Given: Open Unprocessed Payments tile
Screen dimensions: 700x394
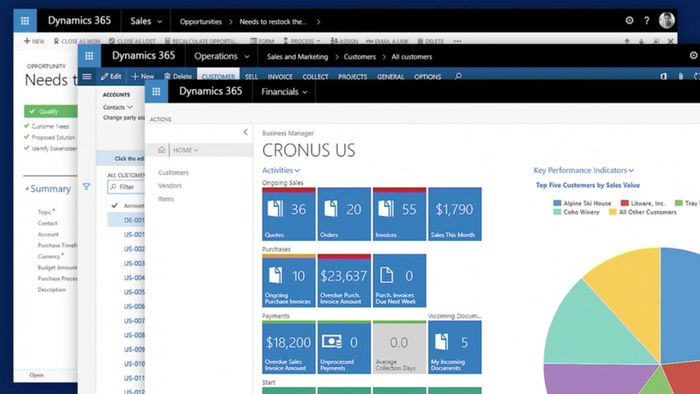Looking at the screenshot, I should [344, 347].
